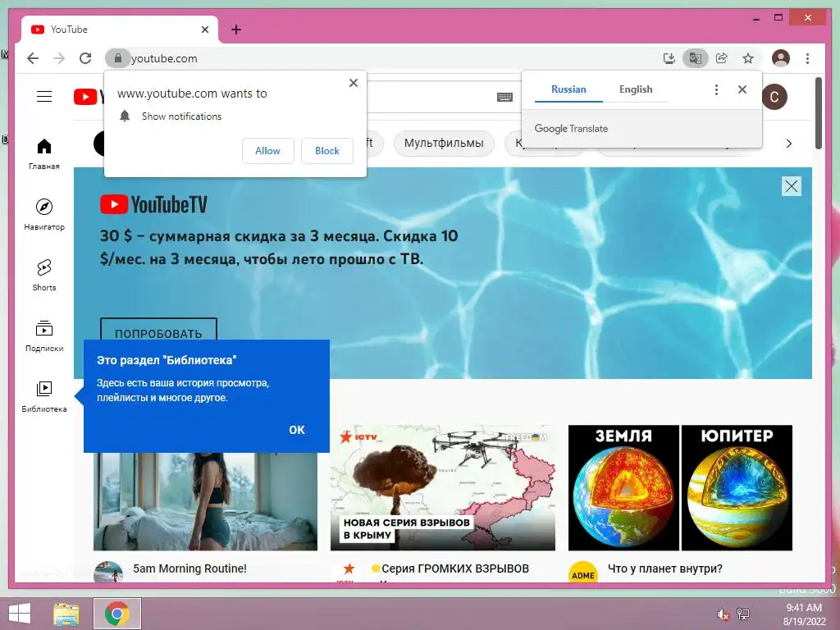Open Новая серия взрывов в Крыму thumbnail

click(x=442, y=488)
